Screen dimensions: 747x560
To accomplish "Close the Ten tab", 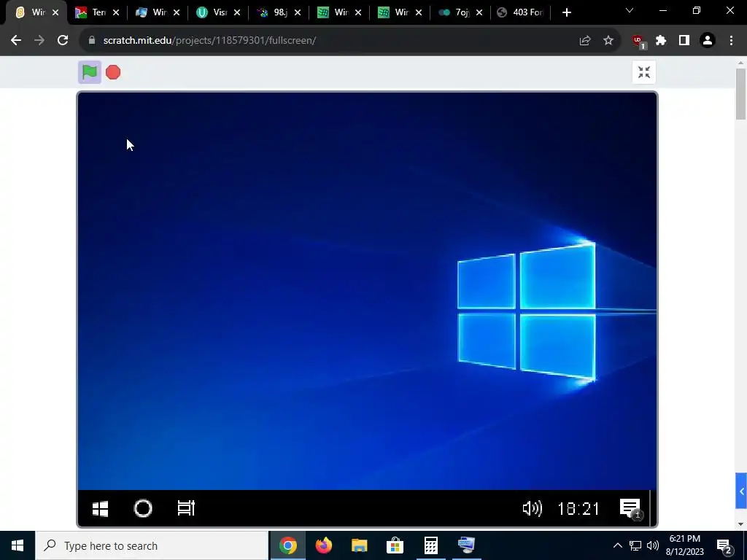I will 116,12.
